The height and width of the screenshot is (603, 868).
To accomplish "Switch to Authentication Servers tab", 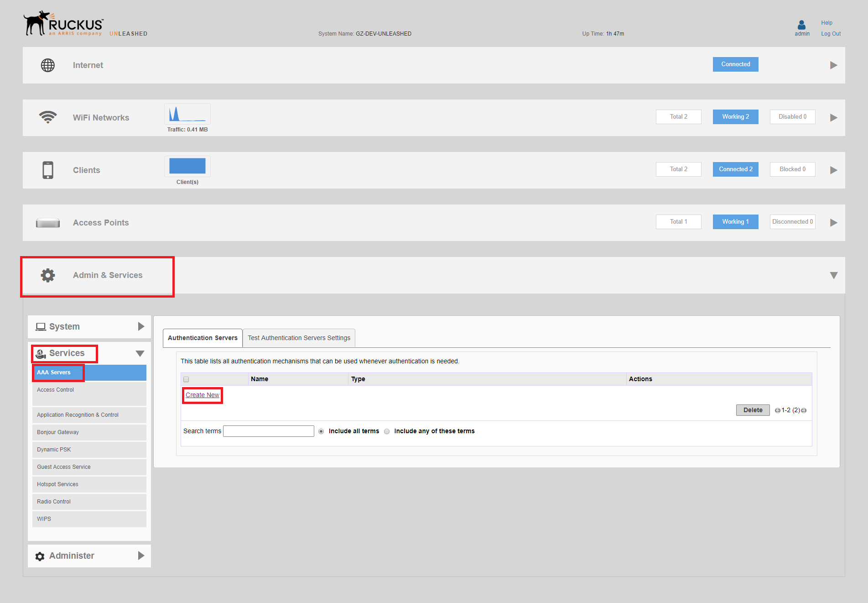I will (203, 338).
